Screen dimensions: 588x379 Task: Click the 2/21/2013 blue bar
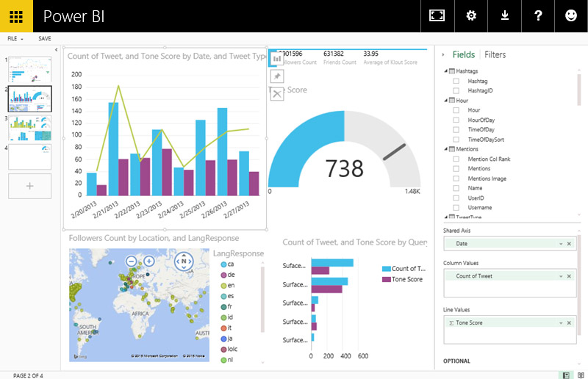(113, 149)
